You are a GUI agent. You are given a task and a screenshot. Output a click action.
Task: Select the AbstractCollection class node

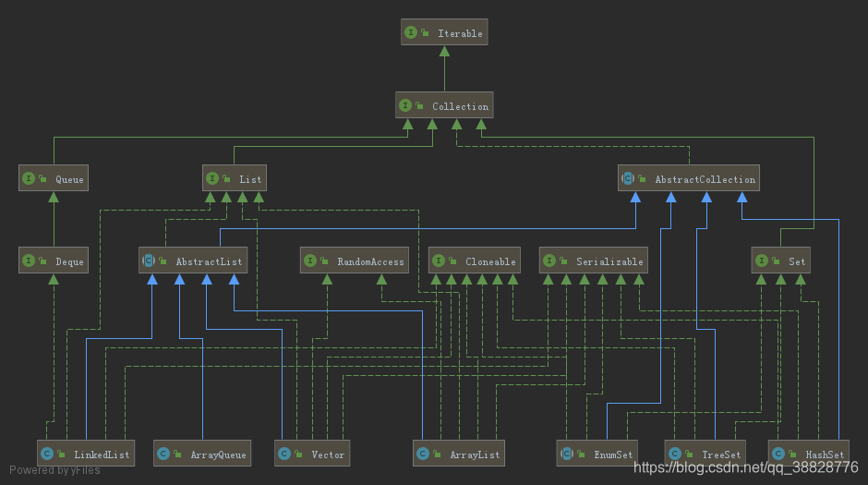689,178
